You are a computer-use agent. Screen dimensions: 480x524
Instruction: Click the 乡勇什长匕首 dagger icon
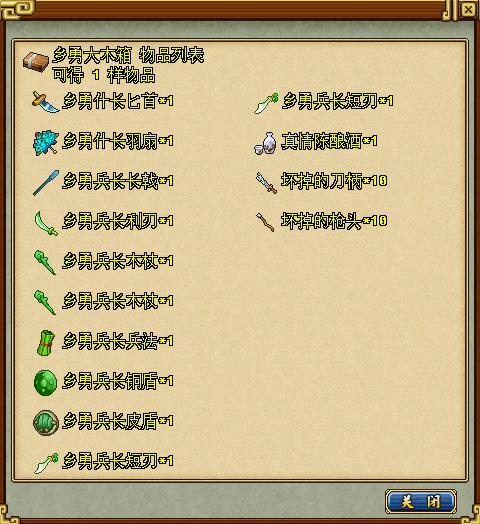pos(45,102)
